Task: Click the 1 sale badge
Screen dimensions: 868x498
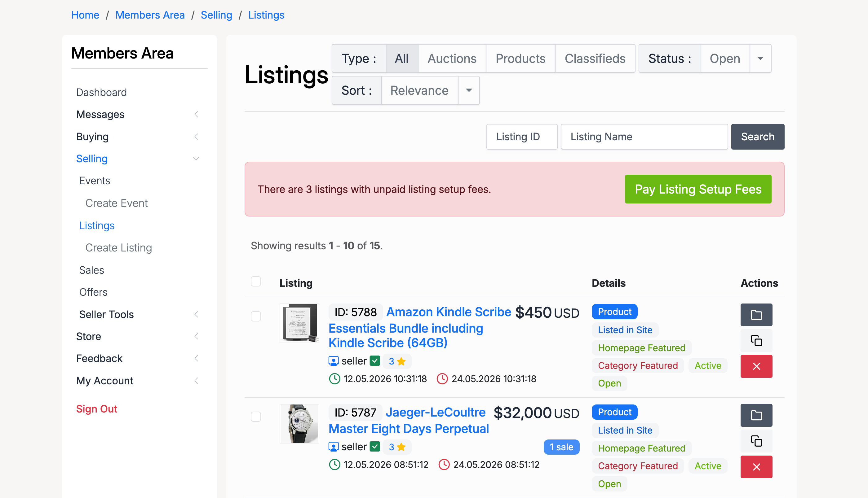Action: pyautogui.click(x=561, y=447)
